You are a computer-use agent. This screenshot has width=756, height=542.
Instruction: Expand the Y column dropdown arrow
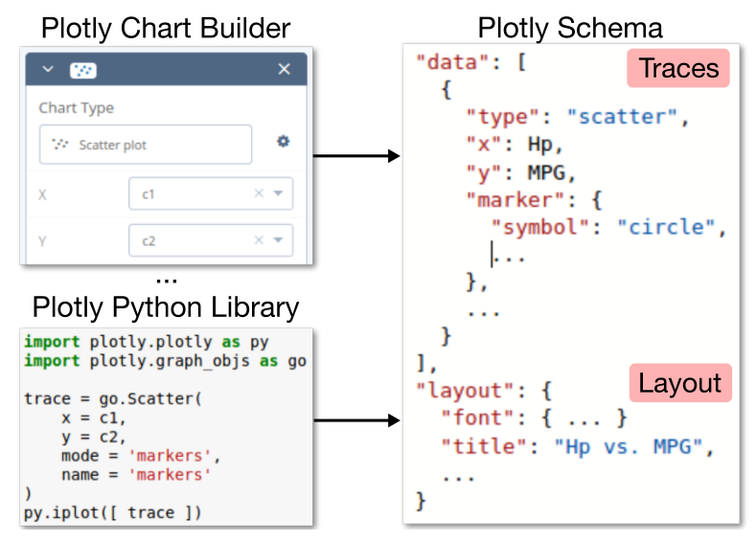tap(278, 240)
